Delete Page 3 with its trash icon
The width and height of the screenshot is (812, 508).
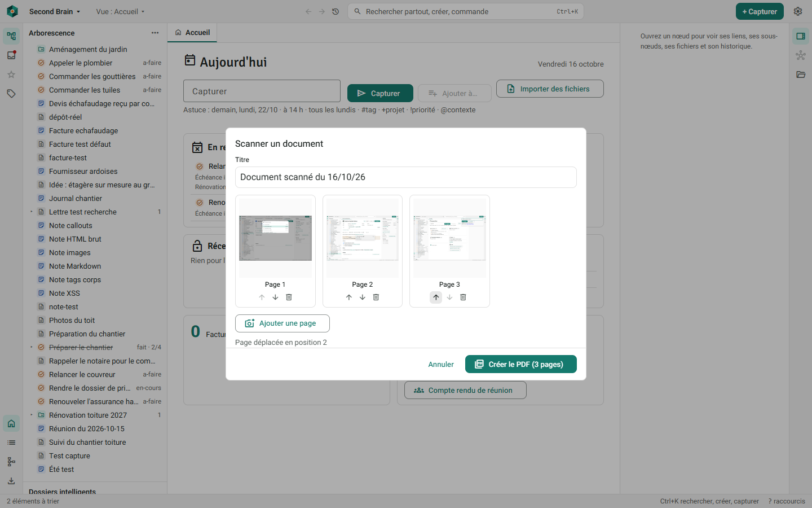click(463, 297)
